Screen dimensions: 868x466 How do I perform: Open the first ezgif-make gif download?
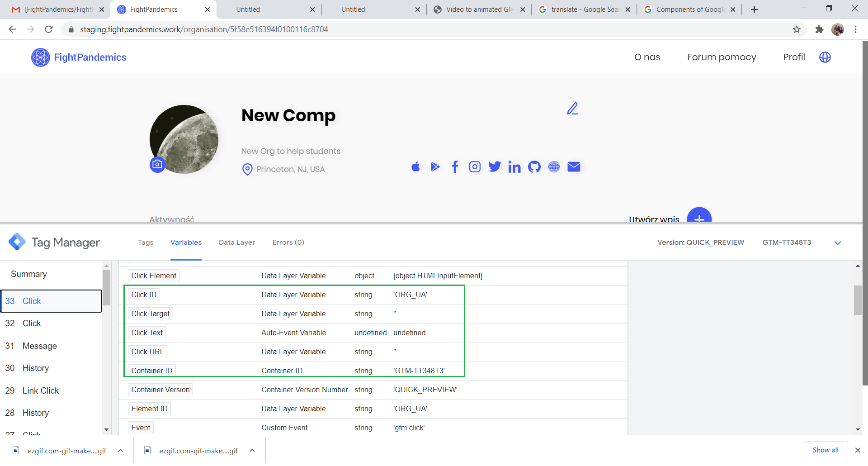pos(66,451)
